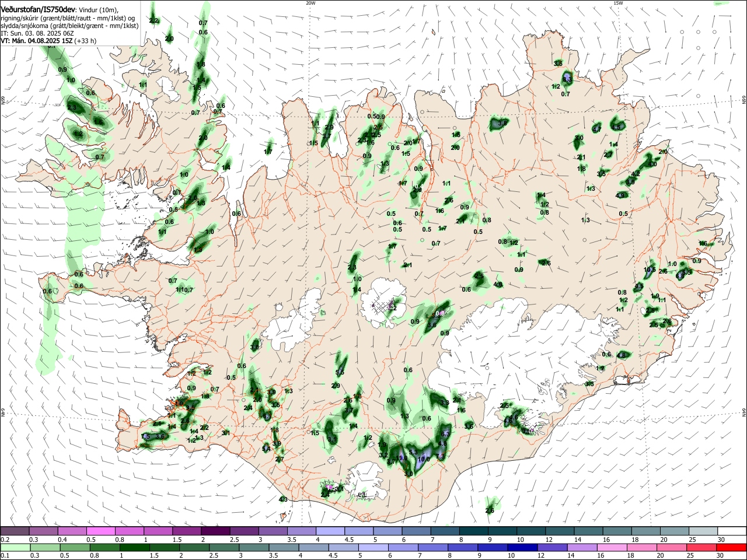Select the '4.3' value near the southern islands
The width and height of the screenshot is (747, 560).
point(283,499)
